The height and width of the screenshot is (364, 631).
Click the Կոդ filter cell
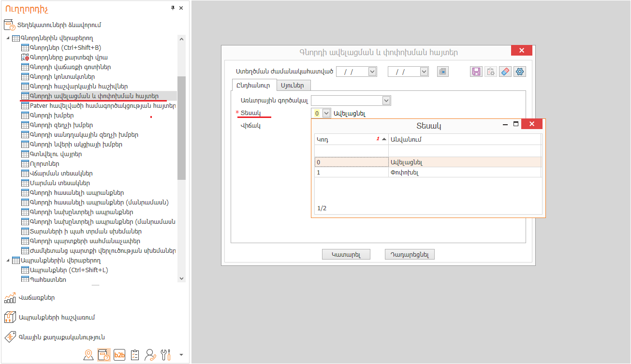tap(352, 151)
